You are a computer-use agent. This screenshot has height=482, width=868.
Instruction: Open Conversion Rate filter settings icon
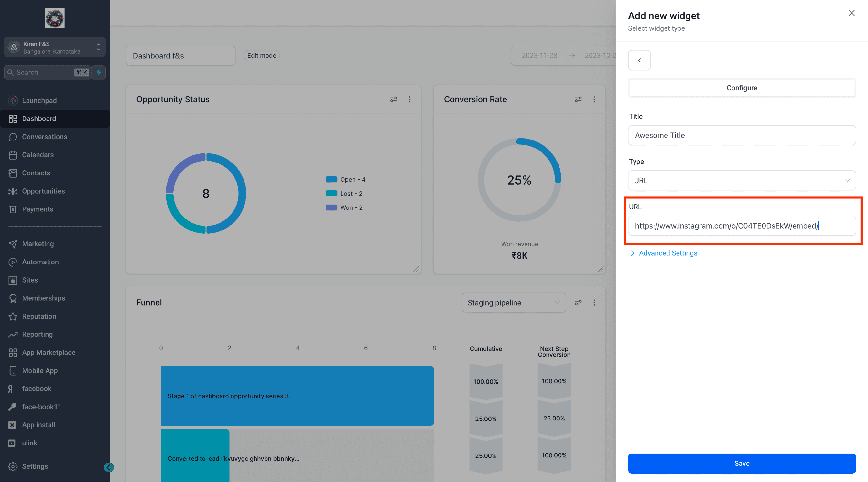pyautogui.click(x=578, y=99)
